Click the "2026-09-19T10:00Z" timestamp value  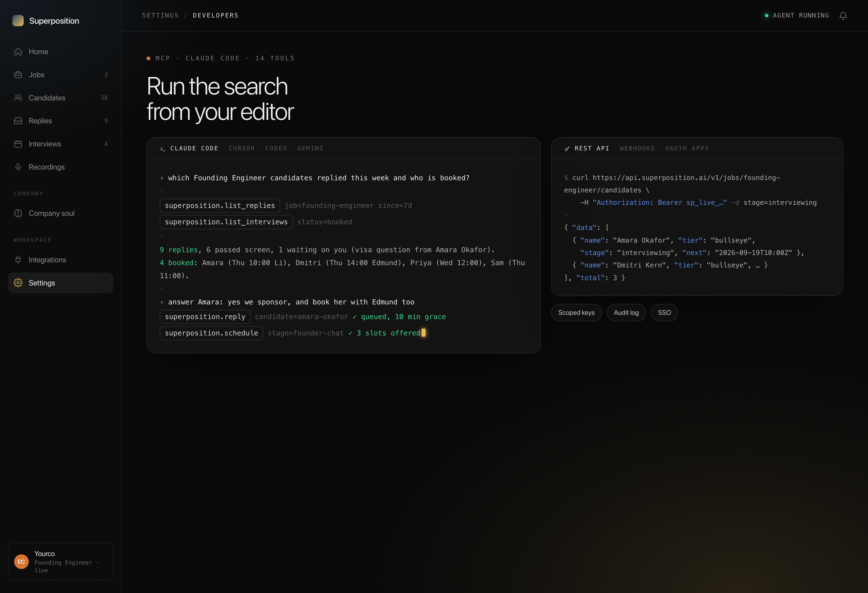pyautogui.click(x=753, y=253)
